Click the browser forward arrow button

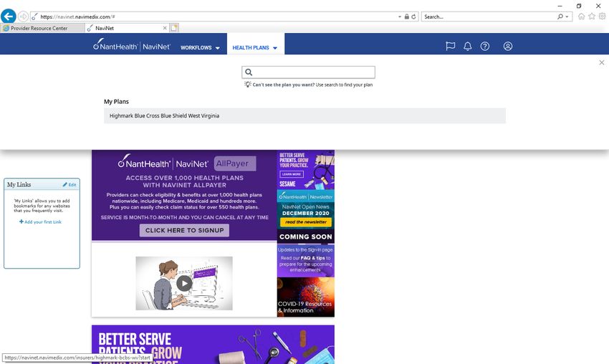[x=23, y=16]
